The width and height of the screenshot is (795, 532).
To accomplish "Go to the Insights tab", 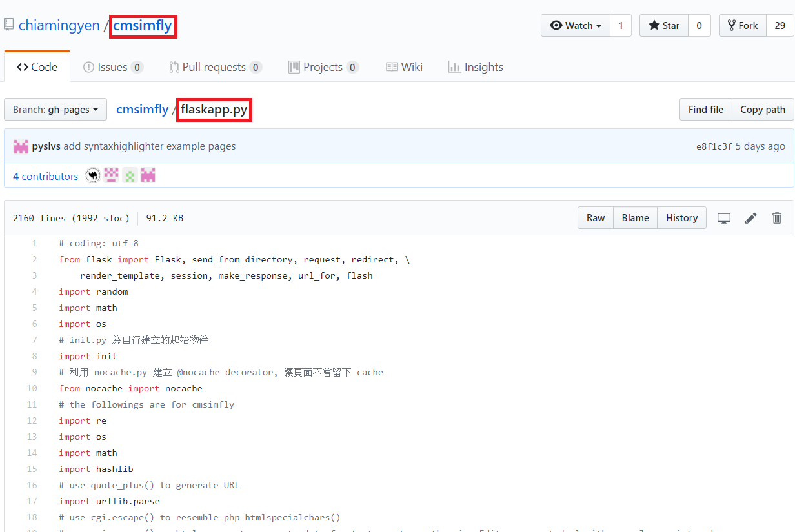I will [x=476, y=67].
